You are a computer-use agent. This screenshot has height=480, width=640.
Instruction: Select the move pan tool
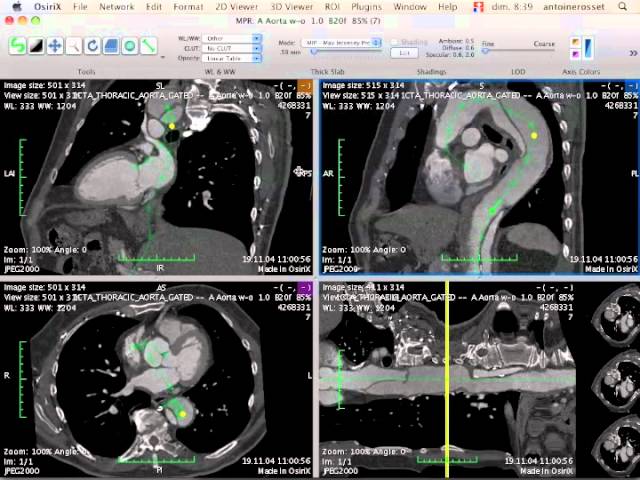[55, 46]
